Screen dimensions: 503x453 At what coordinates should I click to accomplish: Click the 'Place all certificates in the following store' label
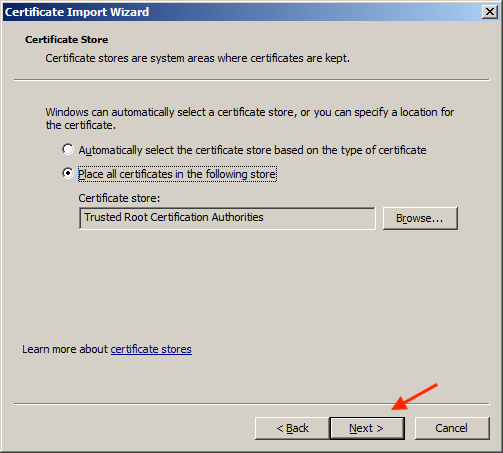[177, 174]
